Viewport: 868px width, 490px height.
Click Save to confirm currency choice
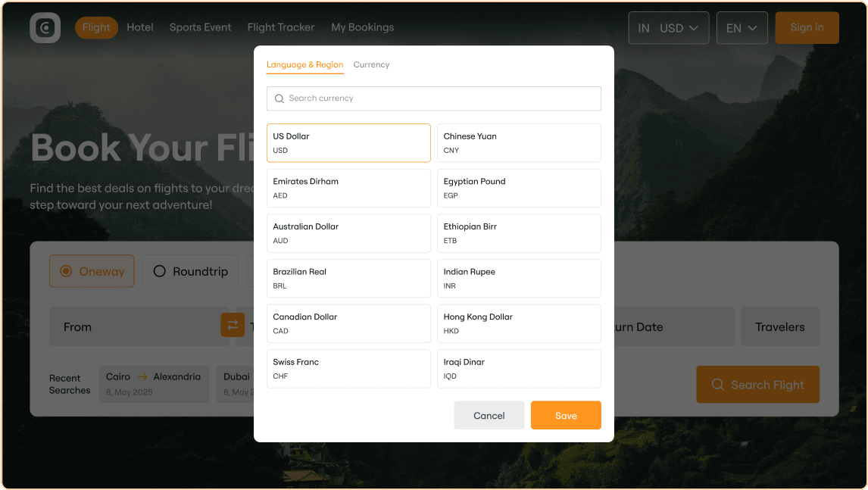click(x=566, y=415)
